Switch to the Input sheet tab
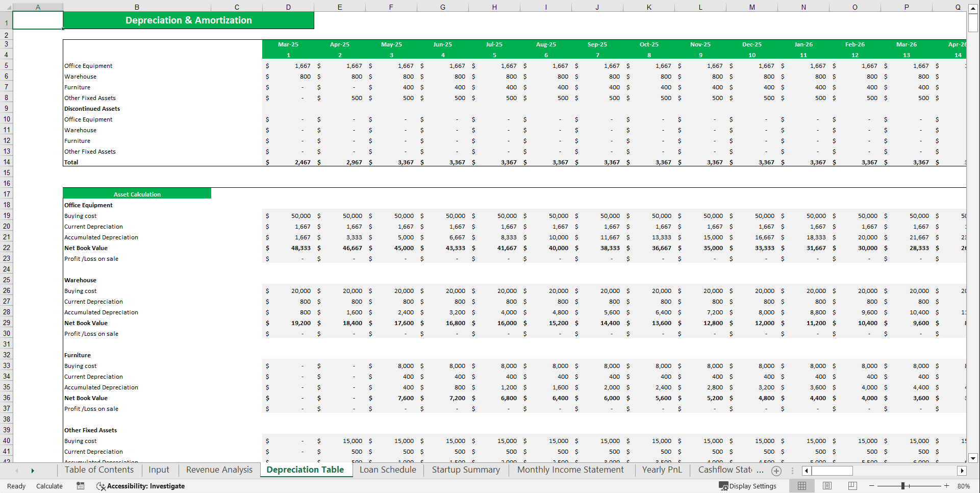 [x=159, y=470]
